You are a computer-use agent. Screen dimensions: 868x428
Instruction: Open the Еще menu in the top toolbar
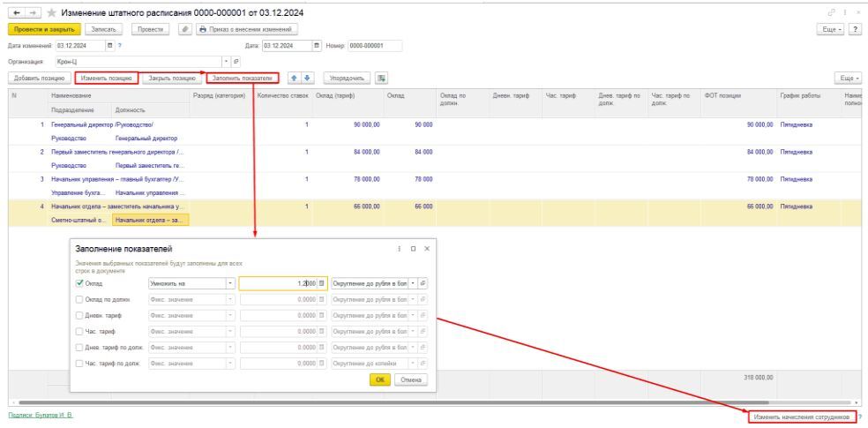click(832, 29)
